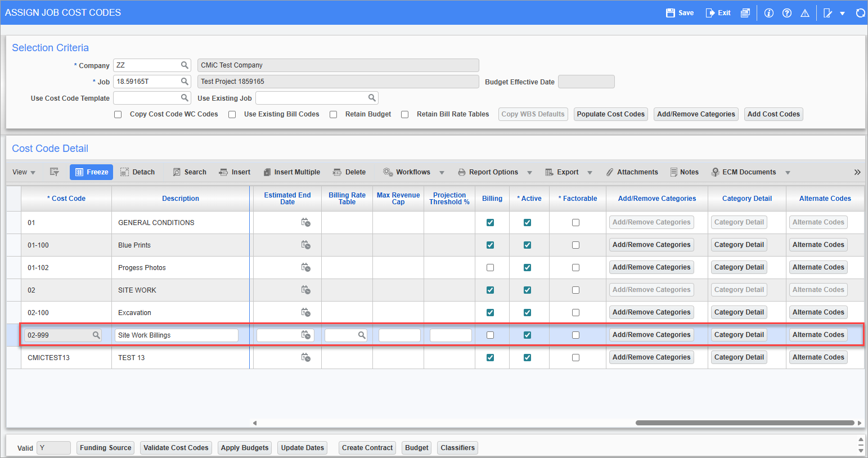Image resolution: width=868 pixels, height=458 pixels.
Task: Open the info icon in header
Action: (769, 13)
